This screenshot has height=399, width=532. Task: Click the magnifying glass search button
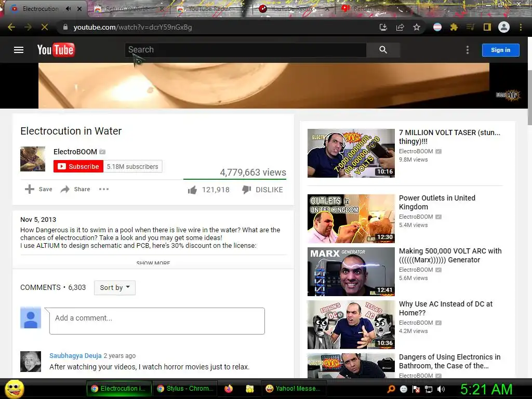(383, 50)
